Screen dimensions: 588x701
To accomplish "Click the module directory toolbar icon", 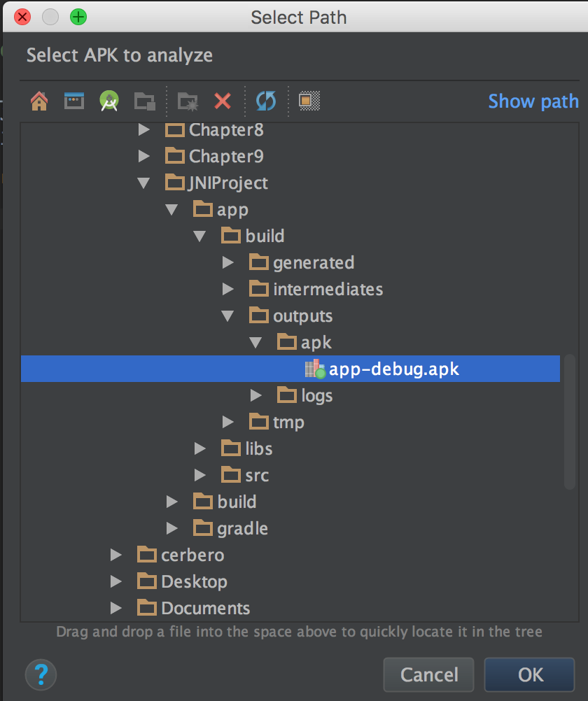I will [x=145, y=101].
